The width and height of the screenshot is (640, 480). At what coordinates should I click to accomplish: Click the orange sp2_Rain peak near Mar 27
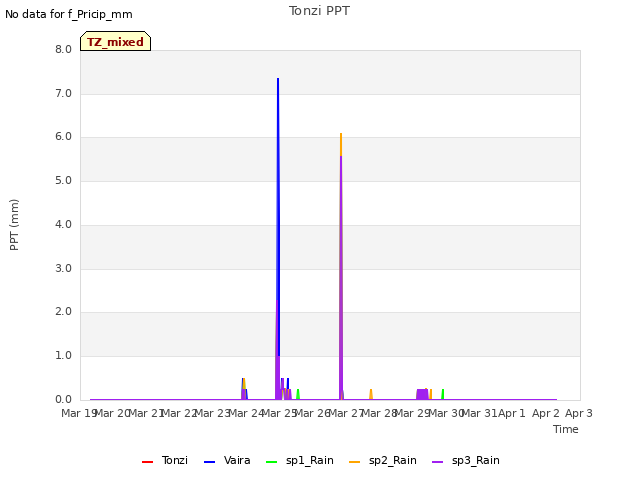point(341,144)
